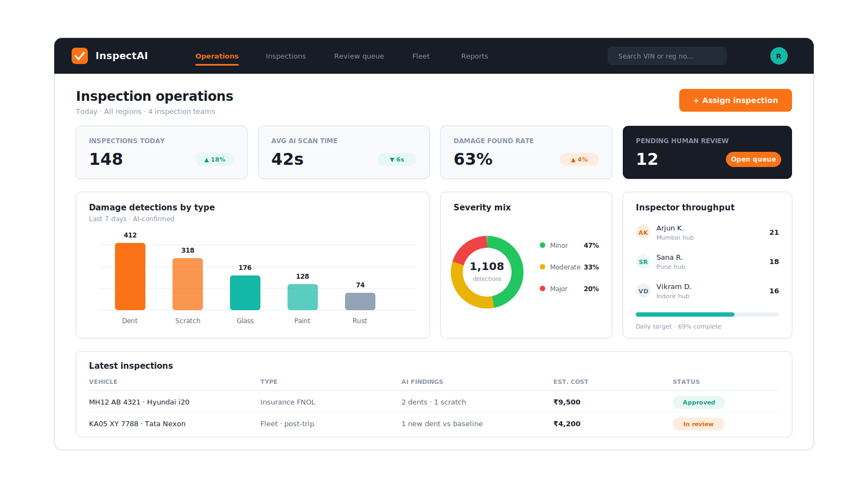Click the Open queue button
This screenshot has width=868, height=488.
pos(754,159)
